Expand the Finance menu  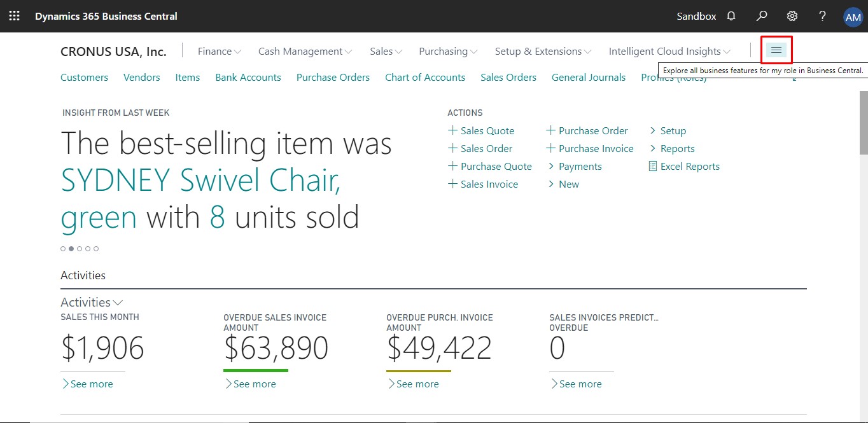[220, 52]
